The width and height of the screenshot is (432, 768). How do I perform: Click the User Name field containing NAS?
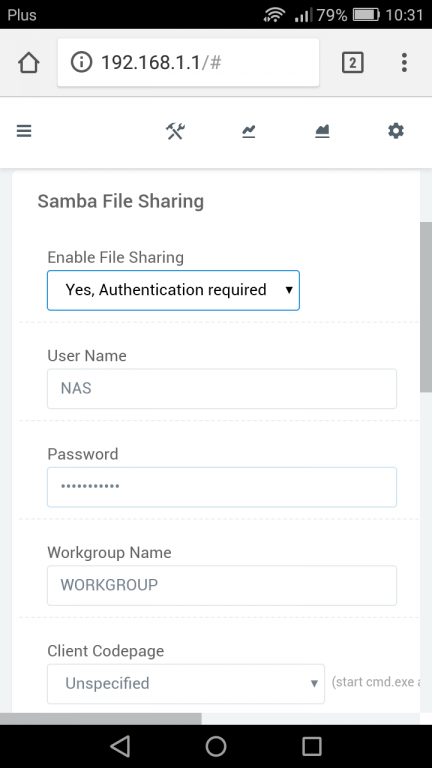[x=222, y=388]
